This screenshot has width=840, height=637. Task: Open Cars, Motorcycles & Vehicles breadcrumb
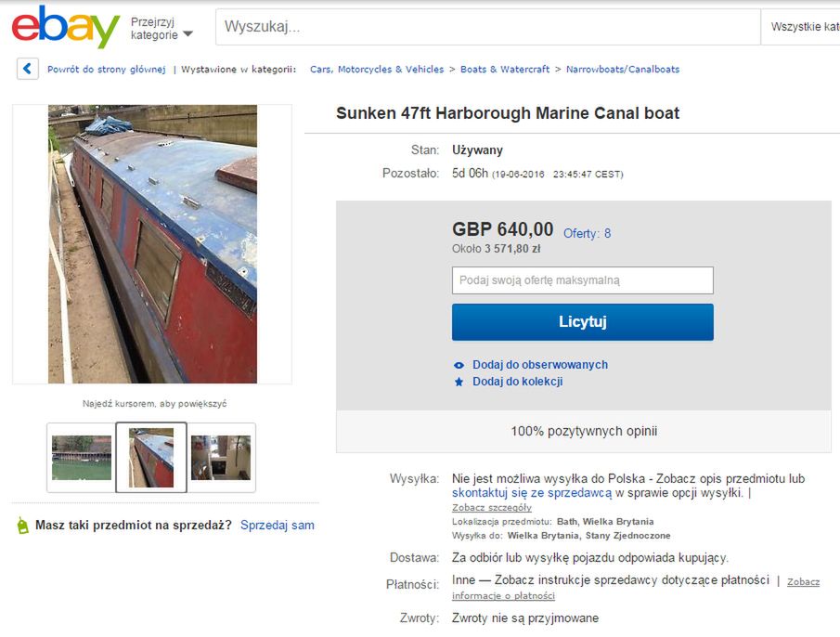pyautogui.click(x=377, y=69)
